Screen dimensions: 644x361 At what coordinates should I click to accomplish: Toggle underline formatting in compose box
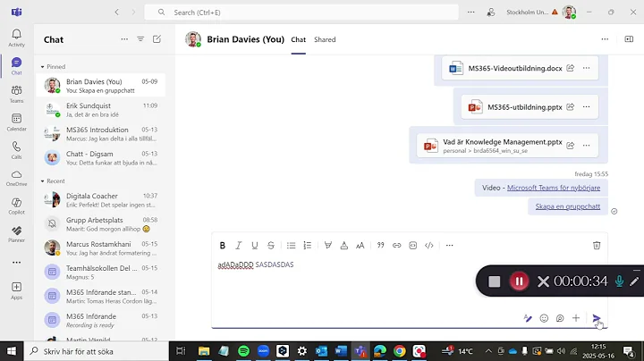click(x=255, y=246)
